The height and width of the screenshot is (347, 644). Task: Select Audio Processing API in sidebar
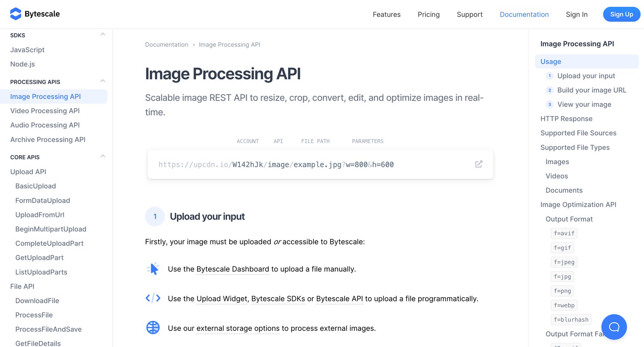point(45,125)
